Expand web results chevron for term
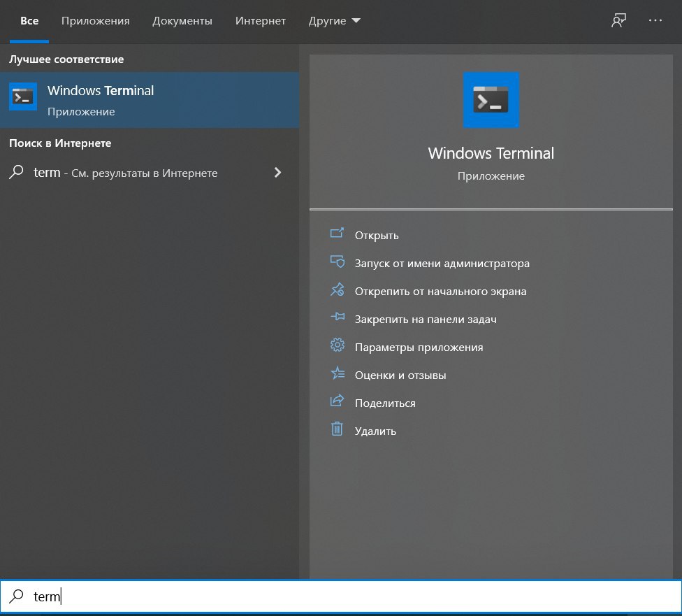 click(277, 173)
